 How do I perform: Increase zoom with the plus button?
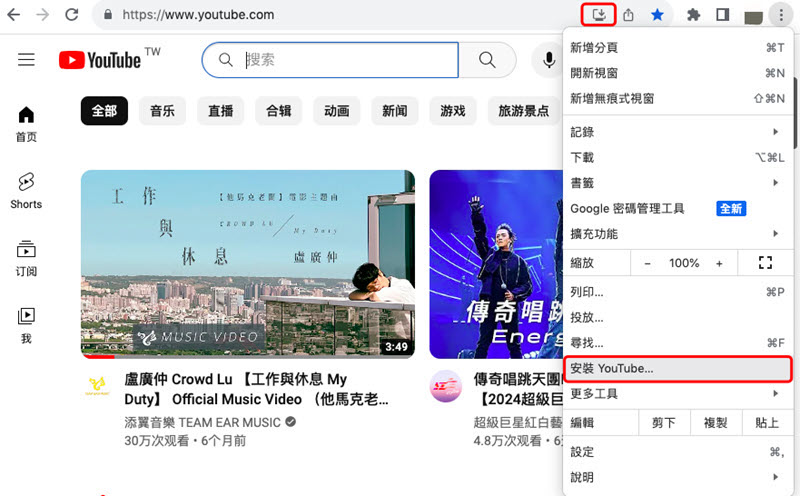719,263
